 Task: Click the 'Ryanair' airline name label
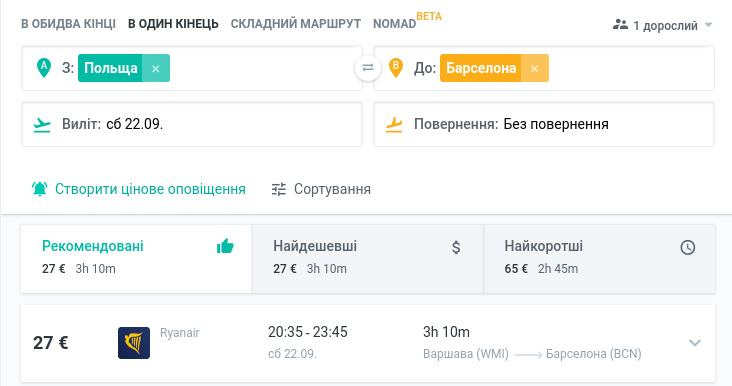click(x=180, y=333)
